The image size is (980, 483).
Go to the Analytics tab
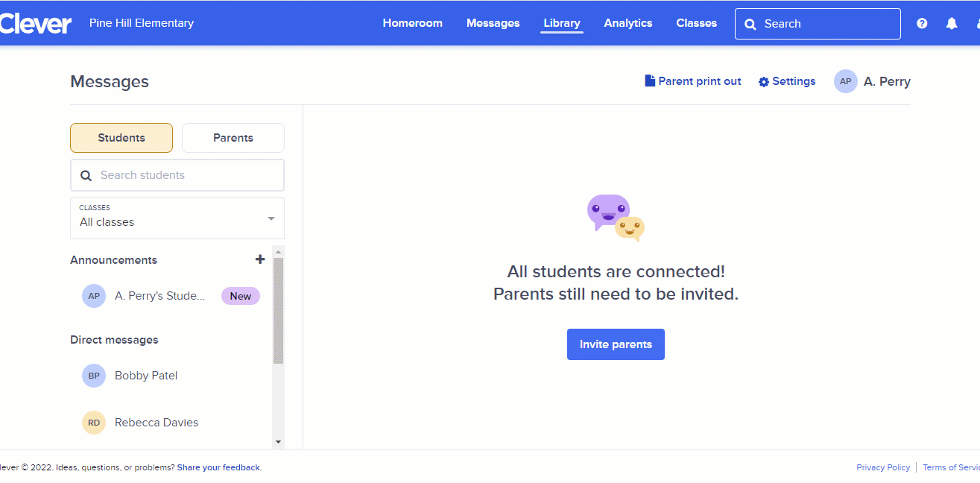[628, 23]
